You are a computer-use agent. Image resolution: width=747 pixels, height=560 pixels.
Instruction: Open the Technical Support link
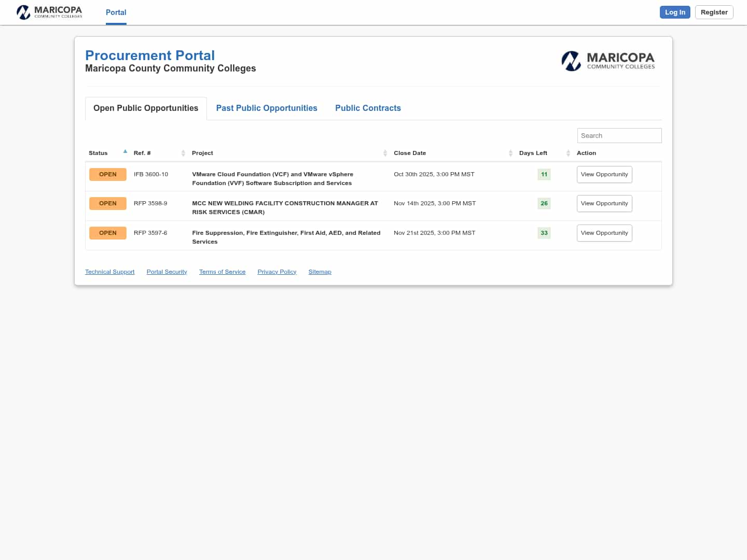point(109,272)
